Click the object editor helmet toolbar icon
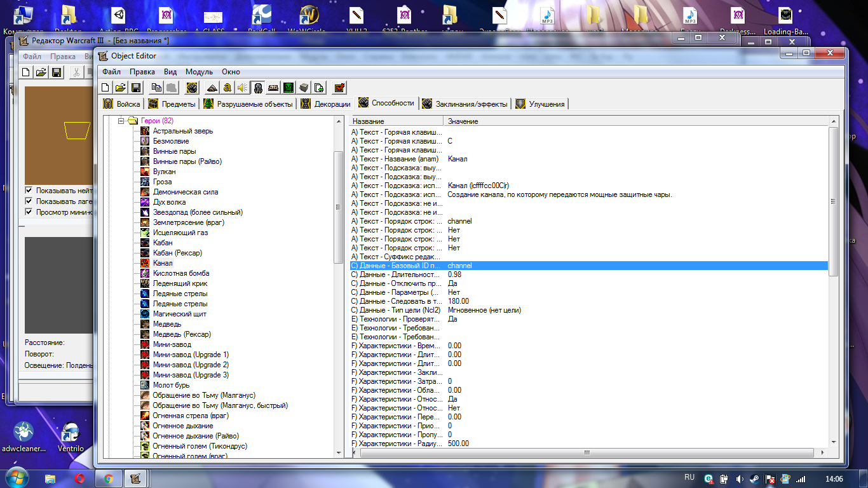868x488 pixels. click(x=258, y=88)
